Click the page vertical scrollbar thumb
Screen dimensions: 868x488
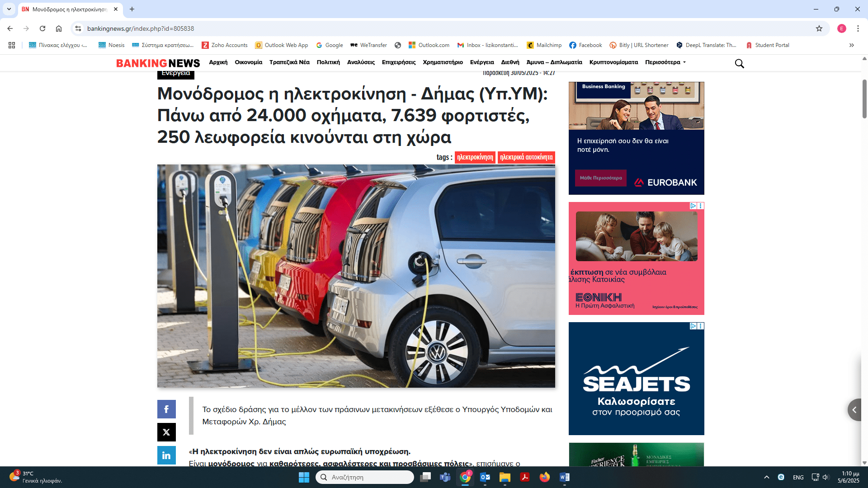click(864, 99)
